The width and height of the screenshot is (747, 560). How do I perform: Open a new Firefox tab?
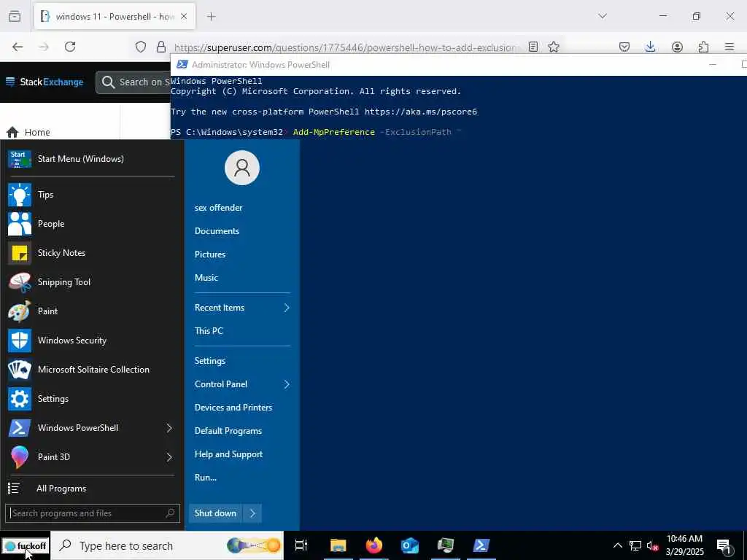[x=212, y=16]
